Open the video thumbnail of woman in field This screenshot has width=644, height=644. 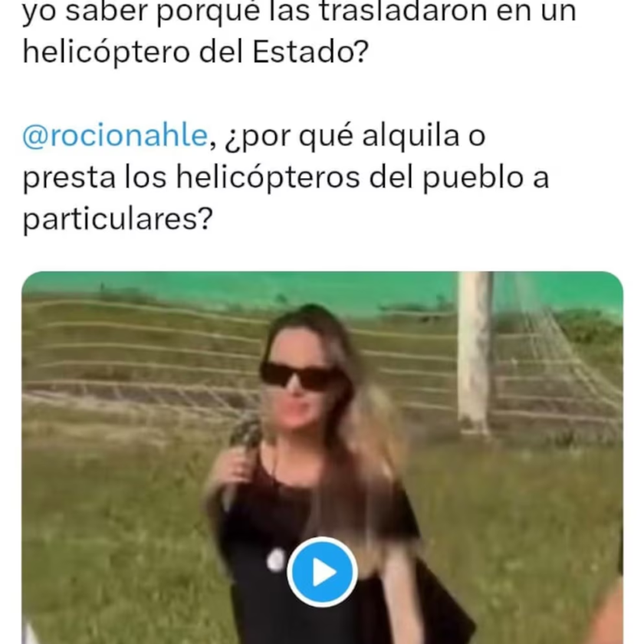coord(322,458)
